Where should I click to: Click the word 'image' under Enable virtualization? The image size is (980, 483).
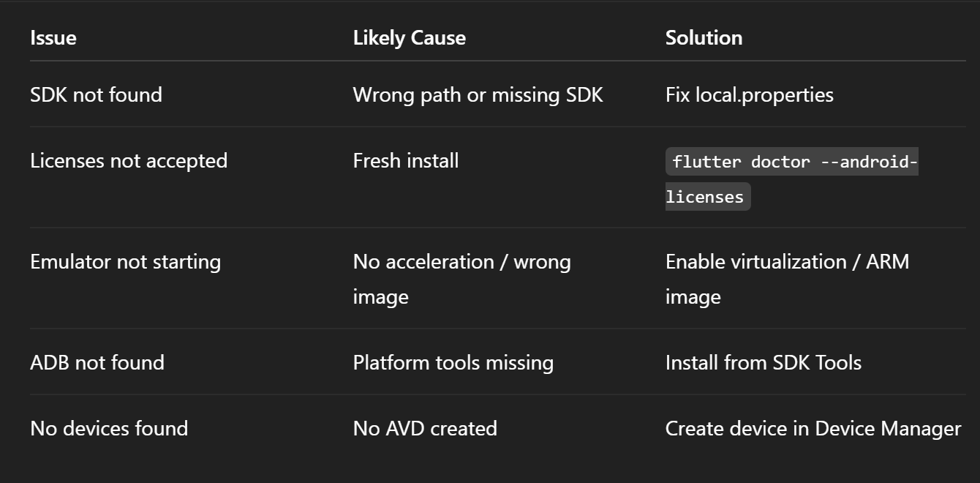tap(693, 298)
